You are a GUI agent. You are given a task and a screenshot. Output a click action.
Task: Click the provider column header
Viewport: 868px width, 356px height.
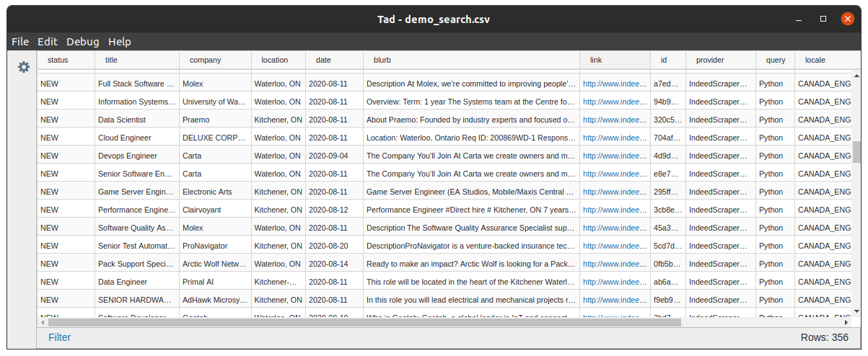click(721, 60)
